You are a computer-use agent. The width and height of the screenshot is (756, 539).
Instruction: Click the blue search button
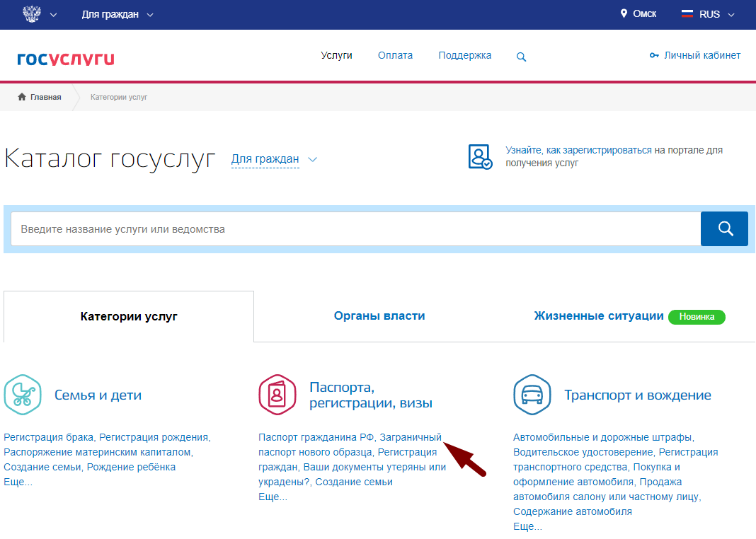point(723,228)
